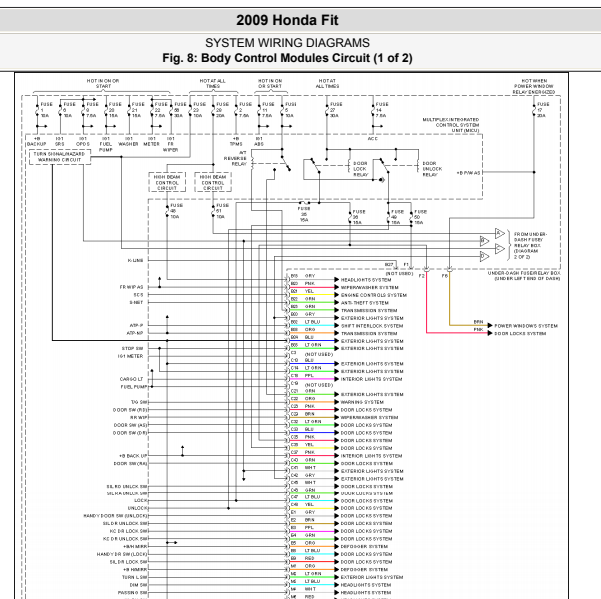Click the 'Fig. 8: Body Control Modules Circuit' caption
This screenshot has width=601, height=599.
pyautogui.click(x=287, y=58)
